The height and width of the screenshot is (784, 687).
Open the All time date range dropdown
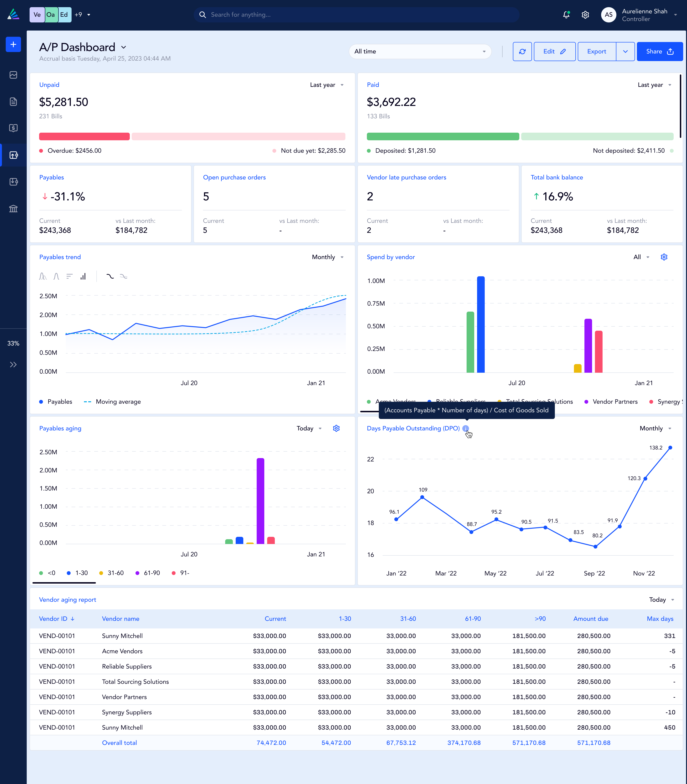coord(420,51)
